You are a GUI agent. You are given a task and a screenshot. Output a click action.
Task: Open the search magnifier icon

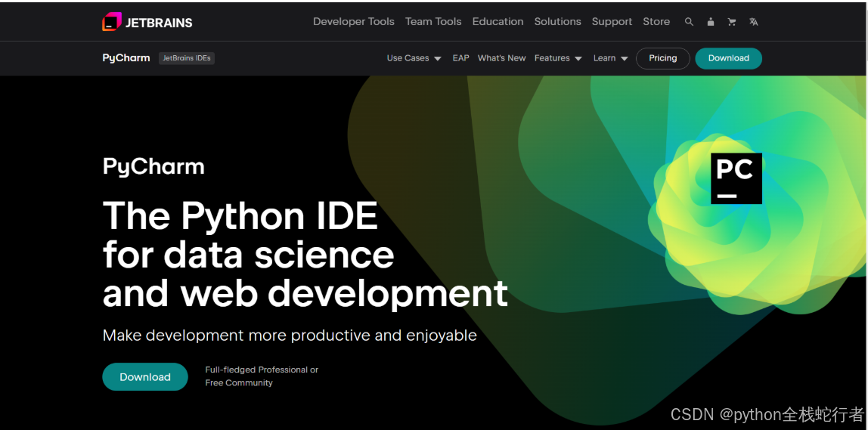pos(690,22)
